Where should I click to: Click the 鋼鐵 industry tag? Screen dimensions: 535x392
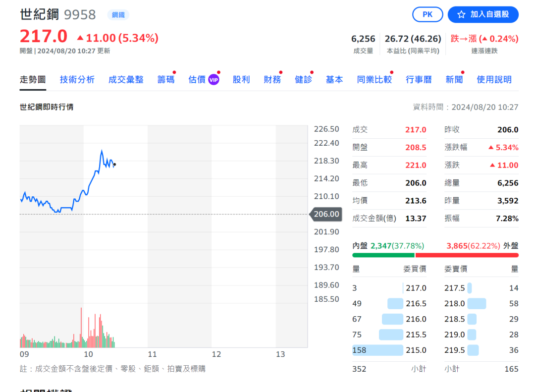pos(118,15)
